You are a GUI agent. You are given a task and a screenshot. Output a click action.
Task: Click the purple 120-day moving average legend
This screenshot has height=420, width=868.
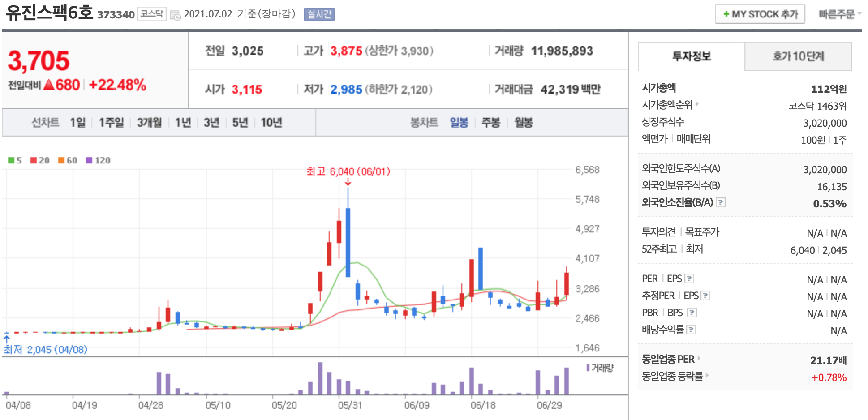click(x=98, y=160)
